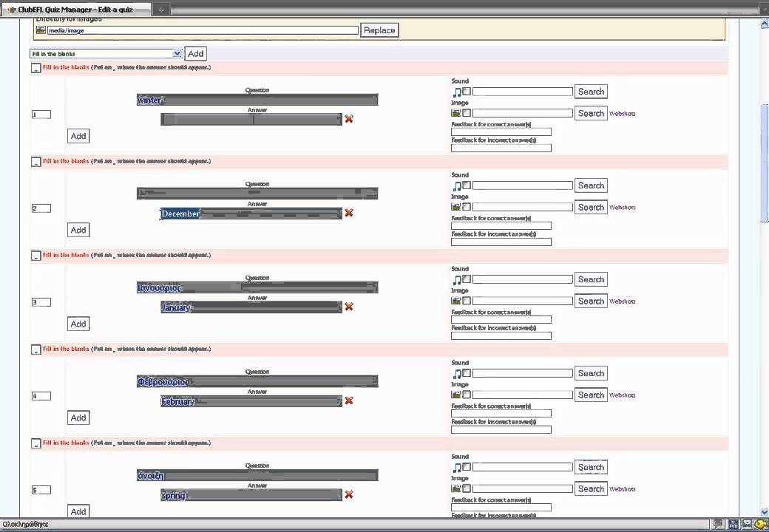Focus the order number field of question 4

click(x=41, y=396)
